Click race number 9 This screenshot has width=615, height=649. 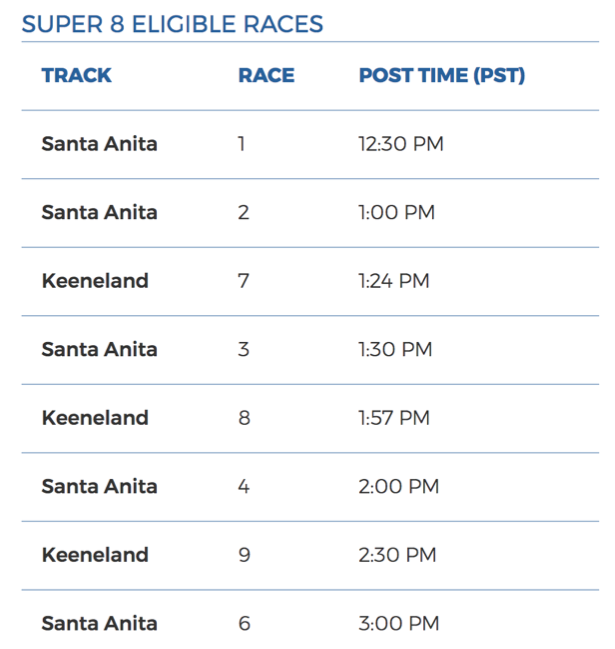coord(244,555)
